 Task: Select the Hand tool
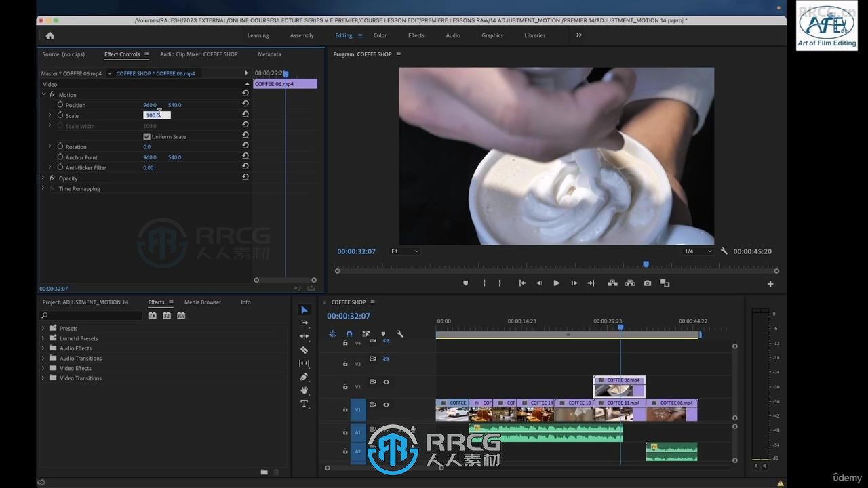pyautogui.click(x=304, y=390)
